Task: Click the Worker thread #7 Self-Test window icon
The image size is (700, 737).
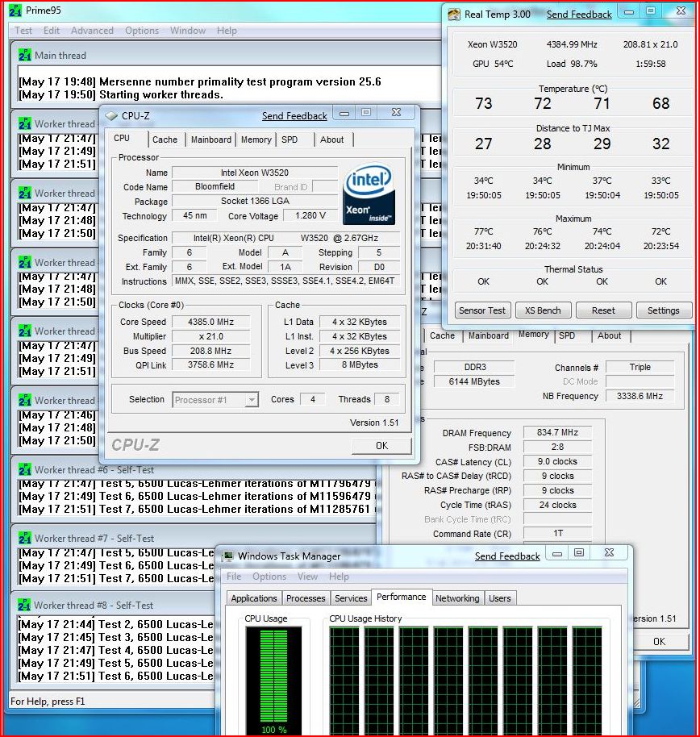Action: (x=25, y=538)
